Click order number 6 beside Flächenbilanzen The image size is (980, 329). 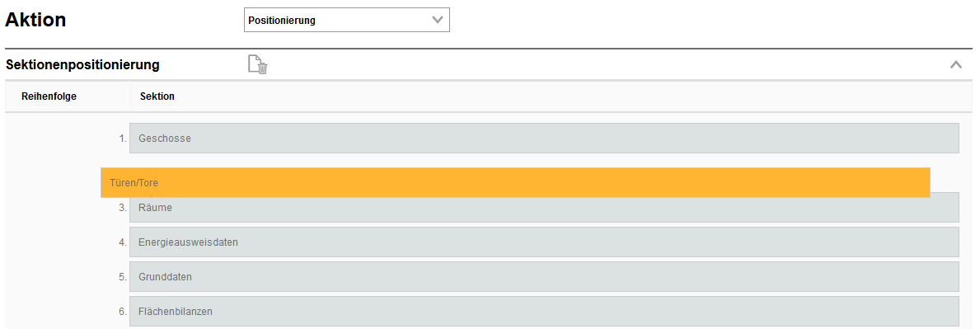click(x=123, y=311)
